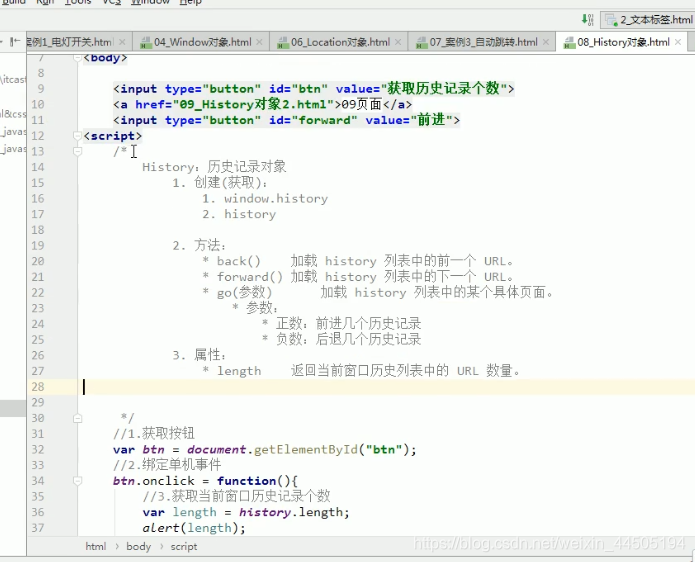Click the word length on line 27
Image resolution: width=695 pixels, height=562 pixels.
click(239, 371)
